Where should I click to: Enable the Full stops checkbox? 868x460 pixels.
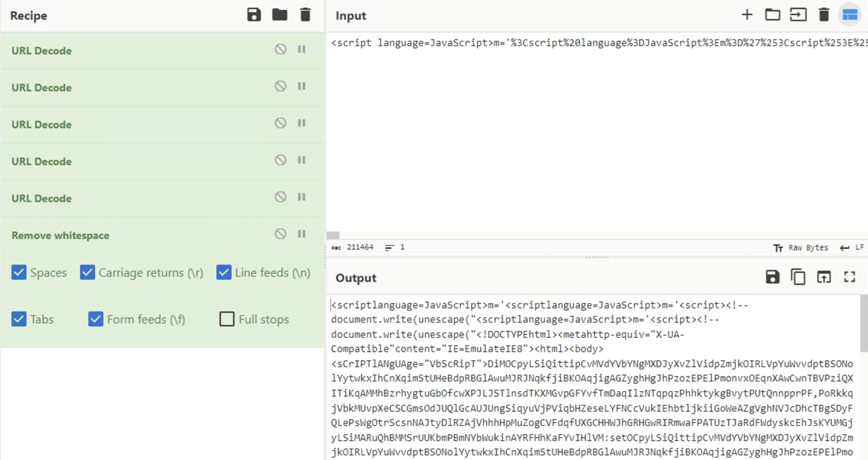(x=227, y=319)
